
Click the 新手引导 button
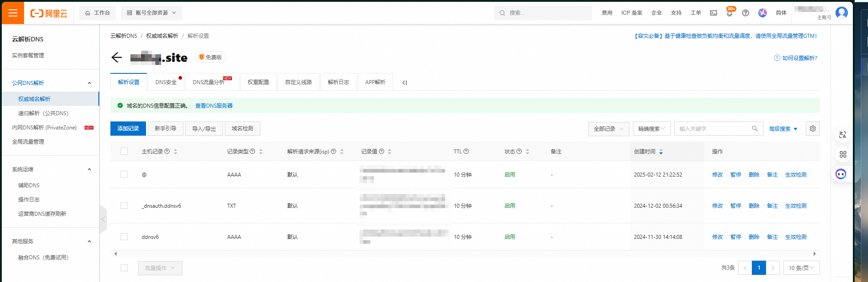166,129
